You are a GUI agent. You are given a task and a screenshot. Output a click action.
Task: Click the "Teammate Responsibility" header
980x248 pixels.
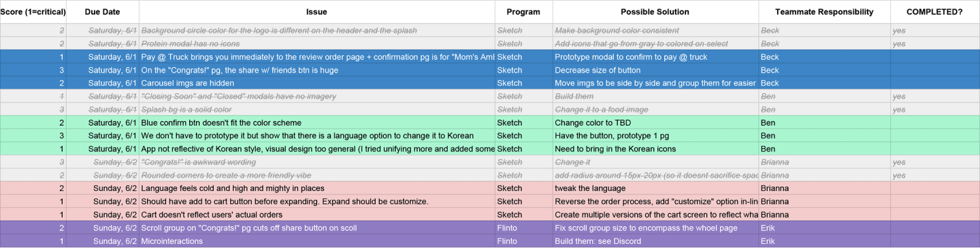(824, 12)
